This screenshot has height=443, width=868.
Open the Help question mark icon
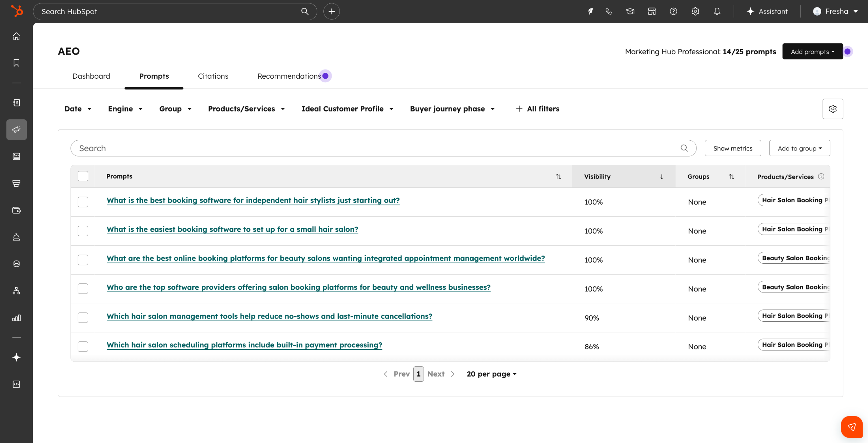[x=673, y=11]
